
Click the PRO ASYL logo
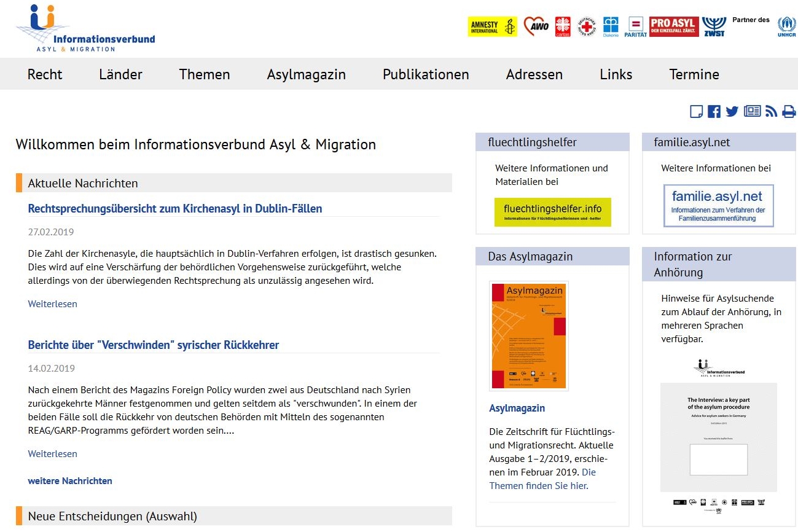pyautogui.click(x=674, y=26)
